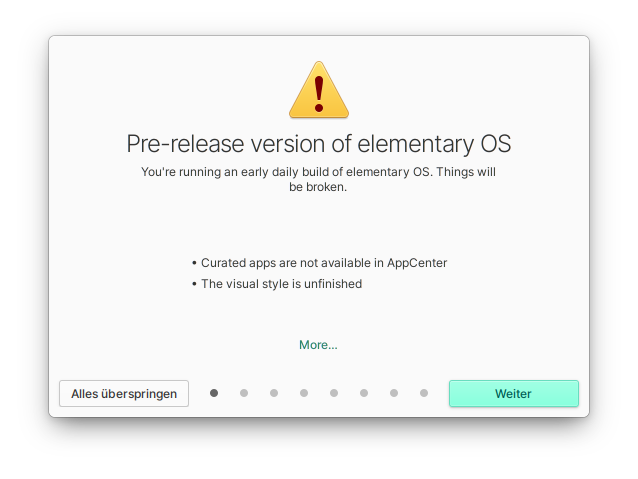This screenshot has height=479, width=638.
Task: Click the word Curated in the first bullet
Action: (223, 263)
